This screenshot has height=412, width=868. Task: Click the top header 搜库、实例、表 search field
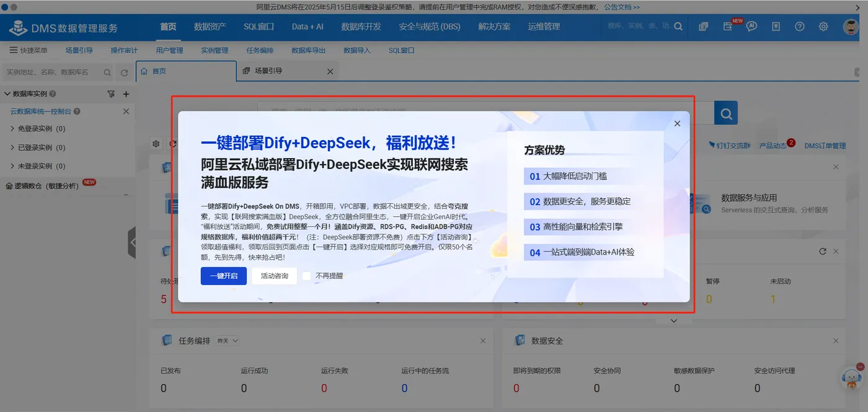coord(639,27)
